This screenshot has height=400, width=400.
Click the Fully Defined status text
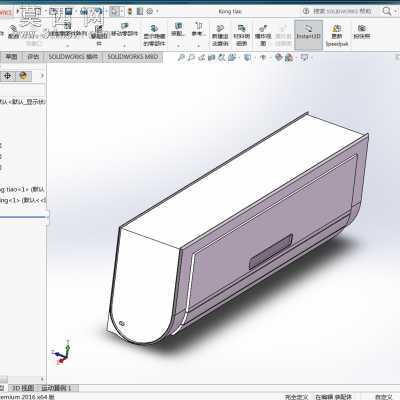pos(297,397)
